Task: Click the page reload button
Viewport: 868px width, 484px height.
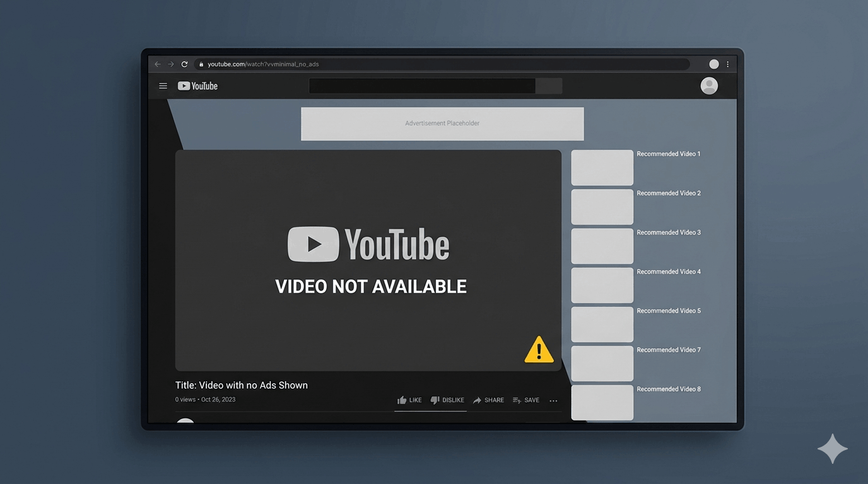Action: pyautogui.click(x=184, y=64)
